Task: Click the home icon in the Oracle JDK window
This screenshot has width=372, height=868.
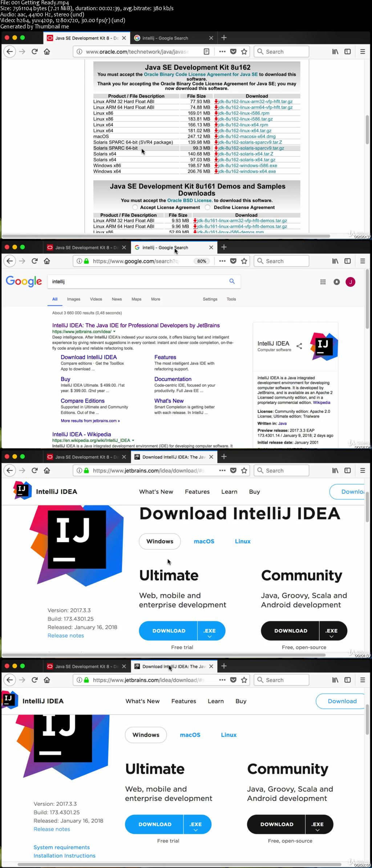Action: [x=47, y=52]
